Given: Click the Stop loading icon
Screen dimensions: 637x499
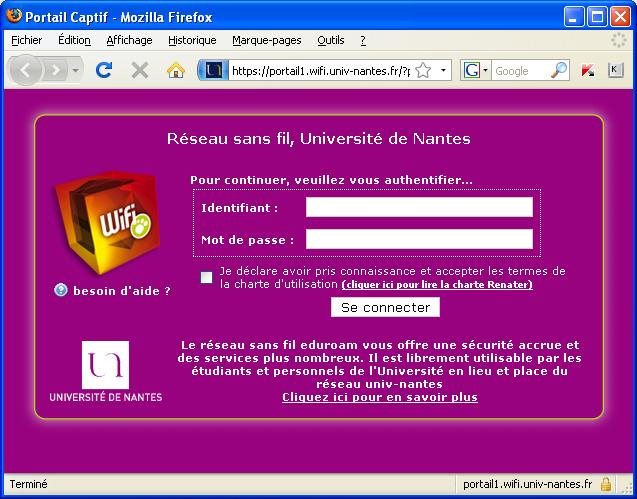Looking at the screenshot, I should (140, 70).
